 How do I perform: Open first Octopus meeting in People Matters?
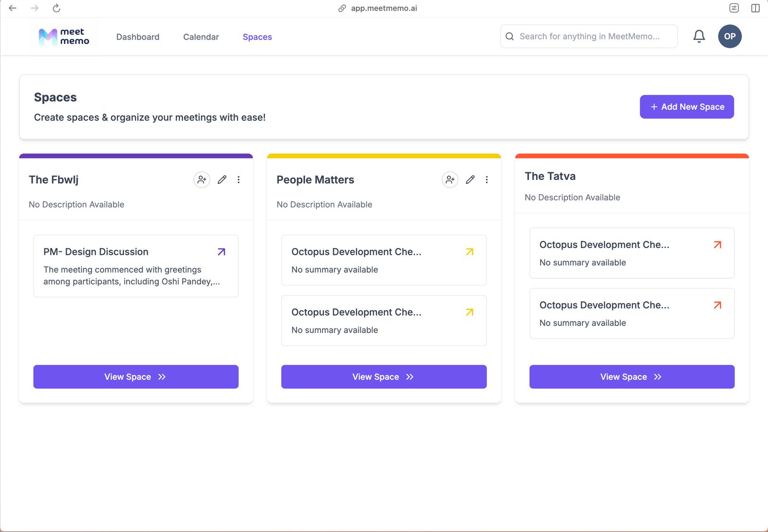point(469,251)
